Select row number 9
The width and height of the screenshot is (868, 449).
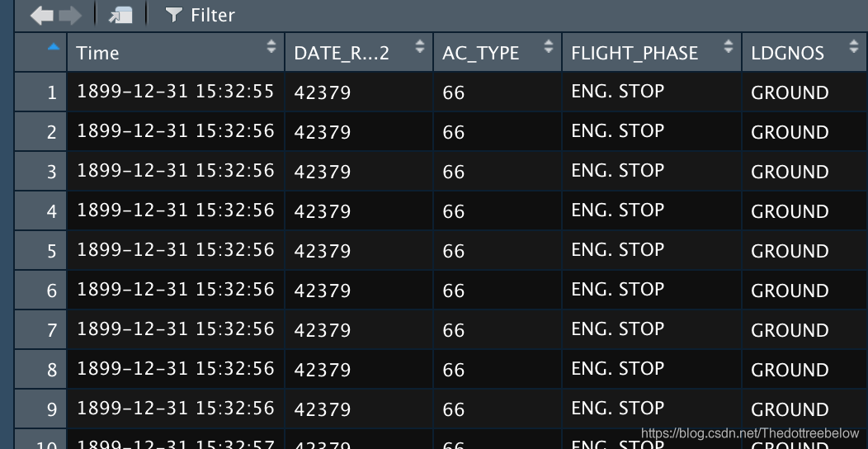[41, 409]
